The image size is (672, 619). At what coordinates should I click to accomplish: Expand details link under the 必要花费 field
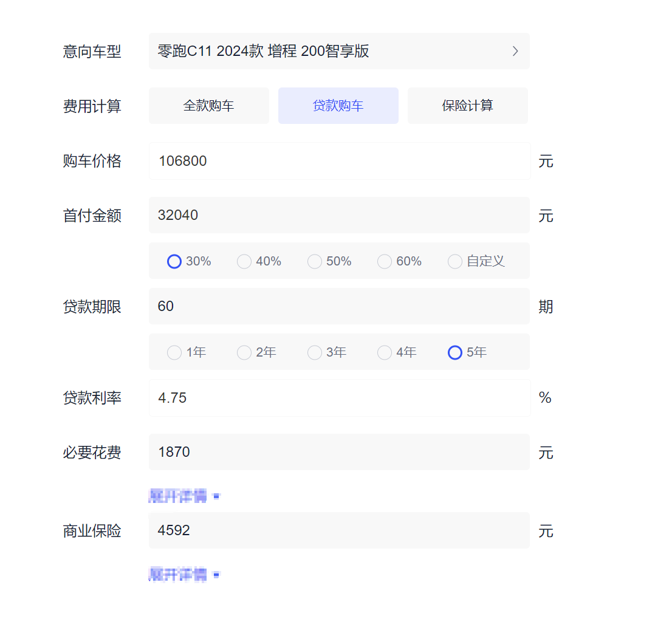pyautogui.click(x=184, y=496)
